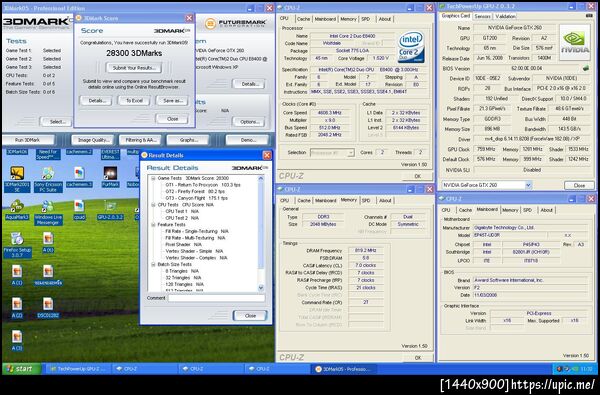Click the taskbar clock

[586, 369]
